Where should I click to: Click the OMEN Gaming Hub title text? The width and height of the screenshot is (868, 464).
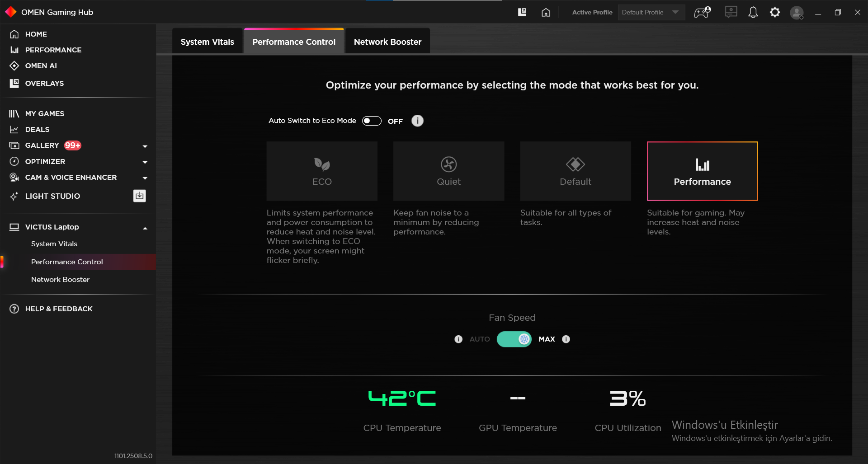tap(57, 12)
